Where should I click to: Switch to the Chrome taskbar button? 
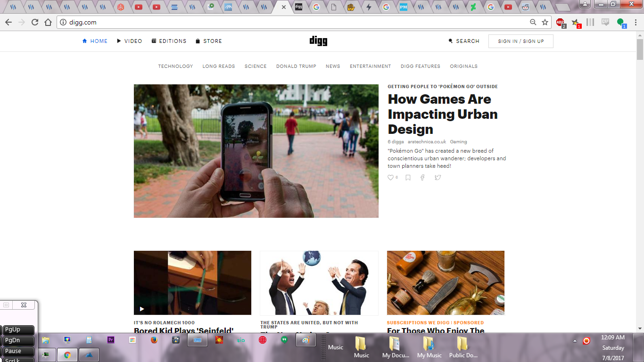pyautogui.click(x=67, y=355)
